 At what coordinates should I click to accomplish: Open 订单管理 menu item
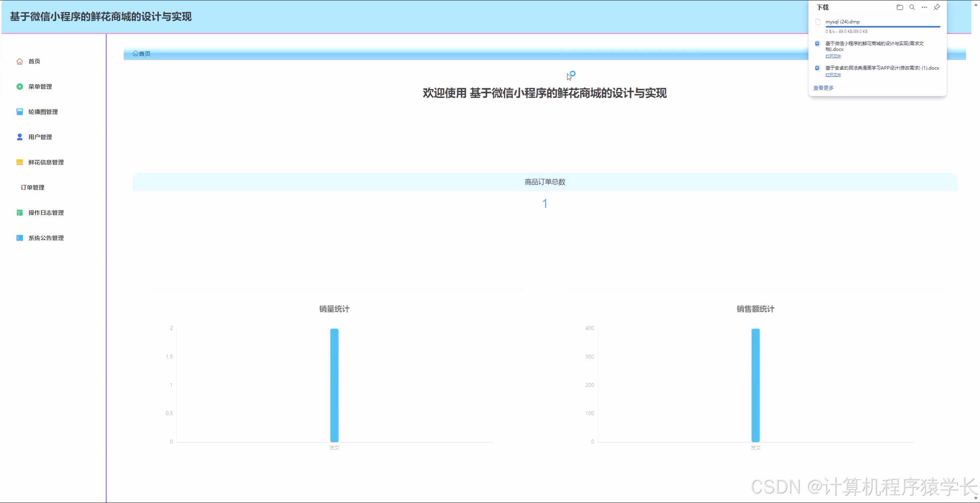(33, 188)
